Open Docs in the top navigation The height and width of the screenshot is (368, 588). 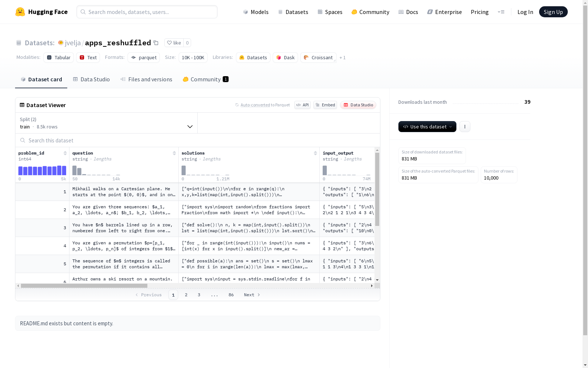[x=408, y=12]
